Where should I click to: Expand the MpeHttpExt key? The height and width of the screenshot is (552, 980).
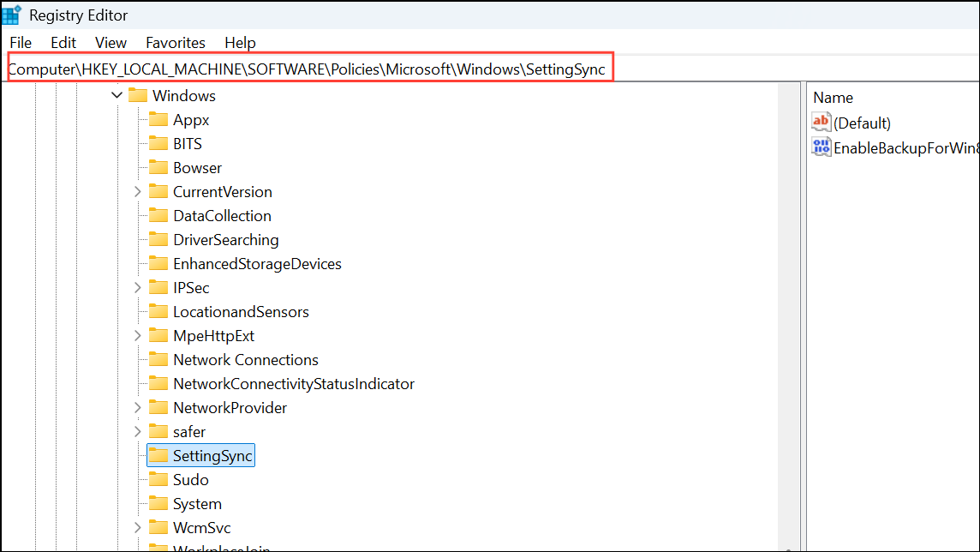click(138, 336)
